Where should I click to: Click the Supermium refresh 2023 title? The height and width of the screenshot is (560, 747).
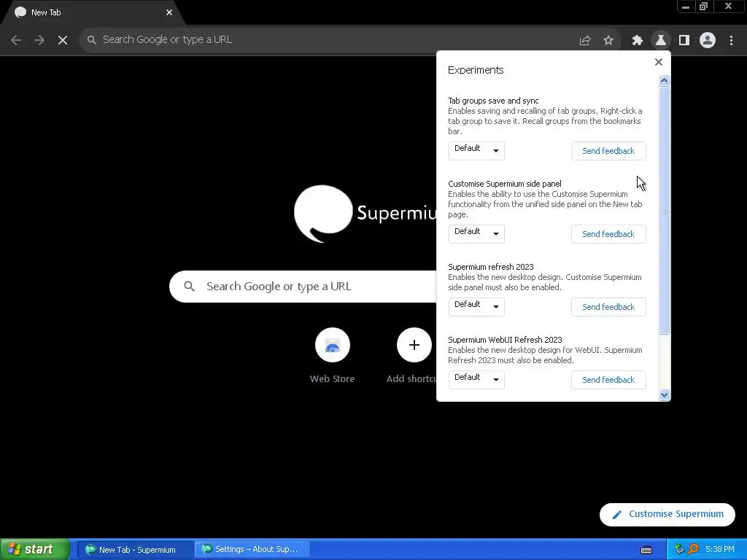(491, 267)
